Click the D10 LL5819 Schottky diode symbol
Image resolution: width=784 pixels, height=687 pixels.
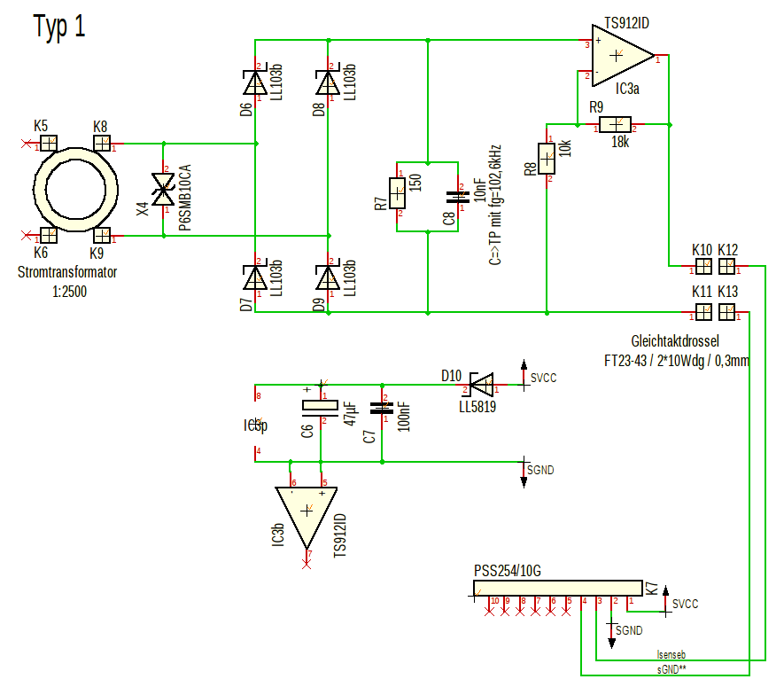(x=479, y=386)
